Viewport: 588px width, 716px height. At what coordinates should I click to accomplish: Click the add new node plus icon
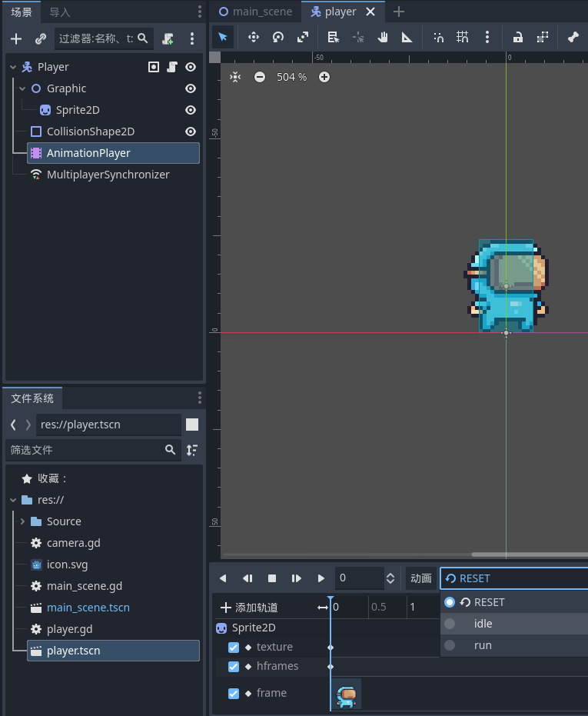(16, 38)
